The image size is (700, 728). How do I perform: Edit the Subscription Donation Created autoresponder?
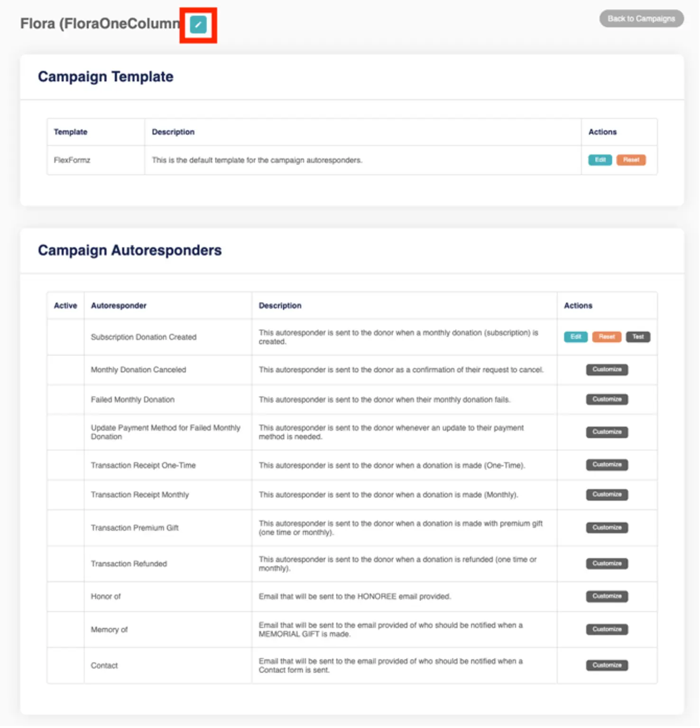click(x=576, y=337)
